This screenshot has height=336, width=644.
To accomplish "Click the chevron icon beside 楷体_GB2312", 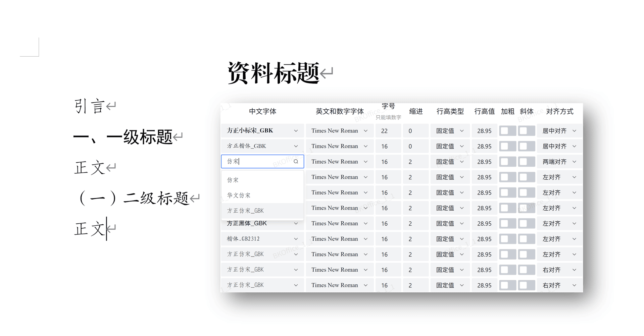I will (296, 239).
